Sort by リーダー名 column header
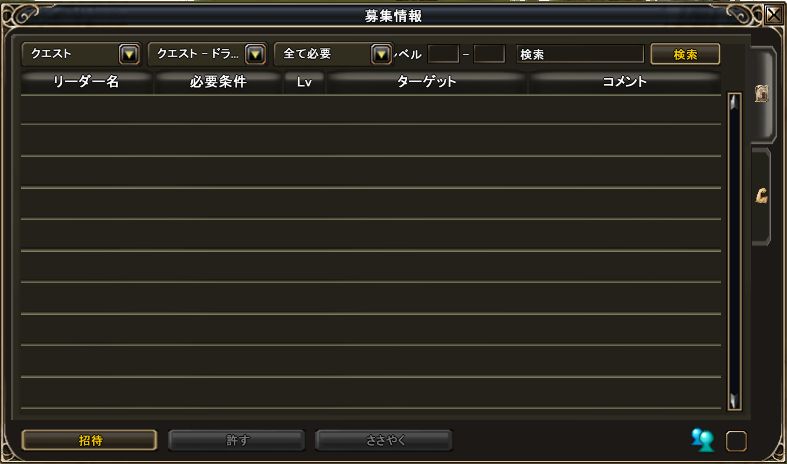The image size is (787, 464). click(86, 82)
